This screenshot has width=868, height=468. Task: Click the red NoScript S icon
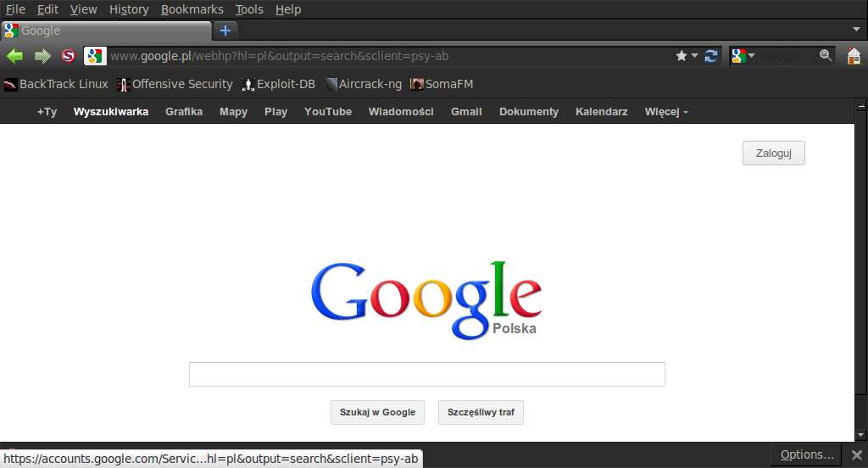pyautogui.click(x=68, y=56)
